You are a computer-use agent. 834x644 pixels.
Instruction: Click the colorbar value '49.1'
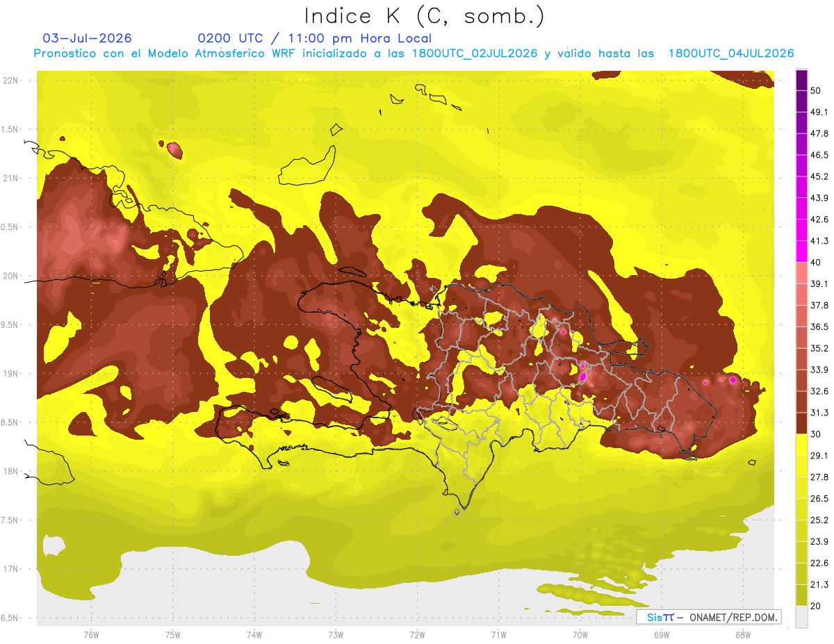(x=819, y=112)
